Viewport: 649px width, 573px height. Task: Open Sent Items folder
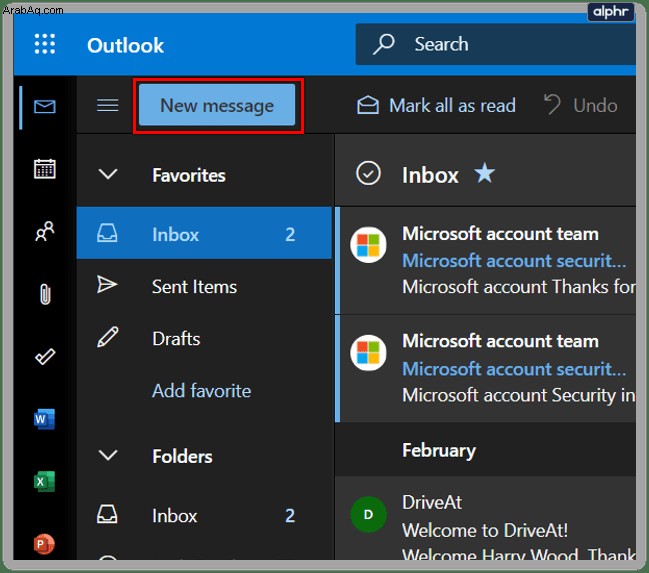coord(204,286)
